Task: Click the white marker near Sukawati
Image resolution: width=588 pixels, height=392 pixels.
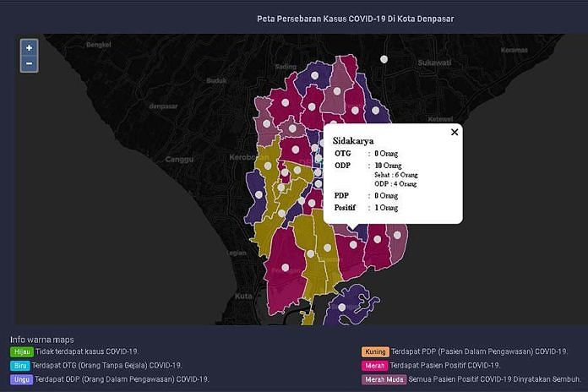Action: coord(384,59)
